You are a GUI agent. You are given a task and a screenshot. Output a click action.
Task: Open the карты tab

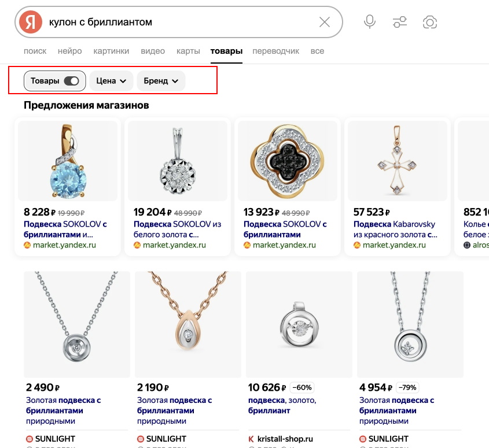pyautogui.click(x=188, y=51)
